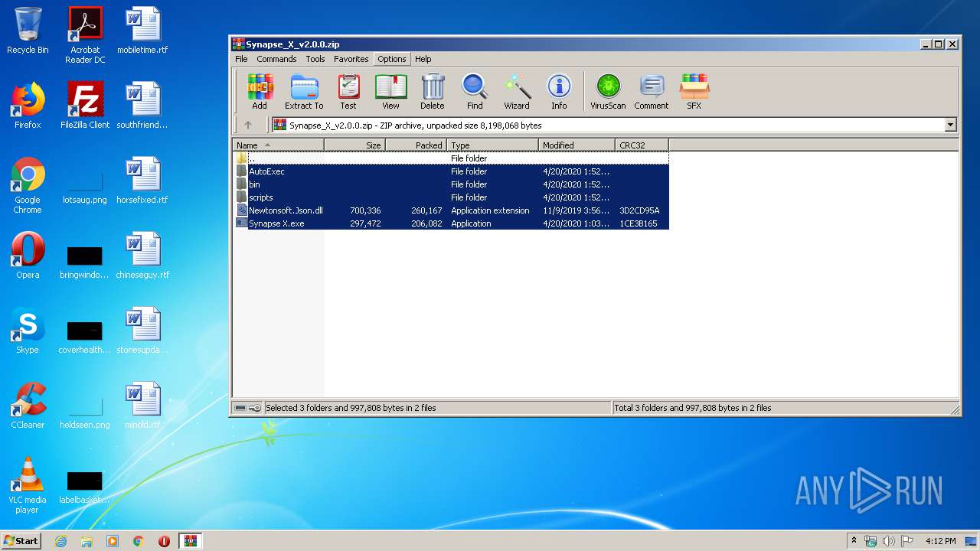Open the Comment tool
980x551 pixels.
point(652,92)
